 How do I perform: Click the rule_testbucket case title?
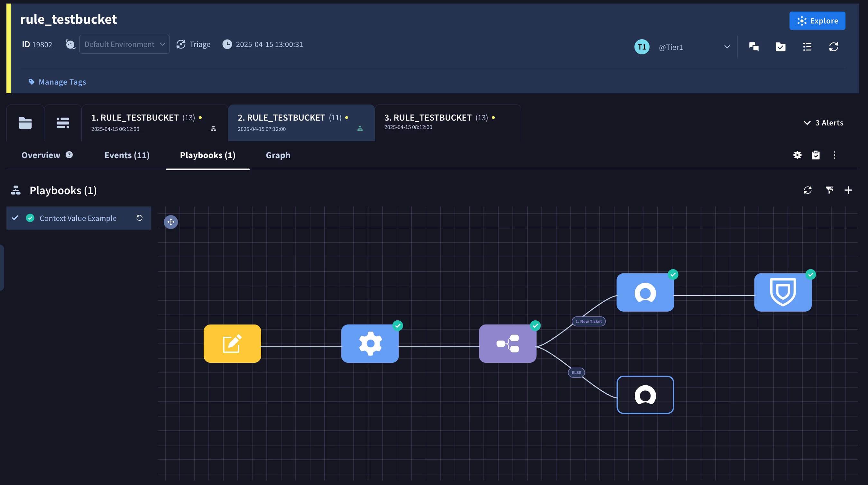pos(69,19)
